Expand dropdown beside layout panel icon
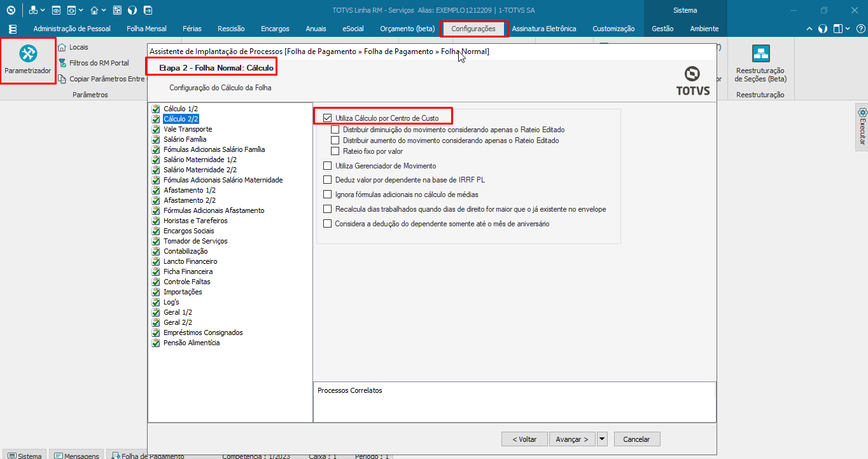 pyautogui.click(x=846, y=29)
